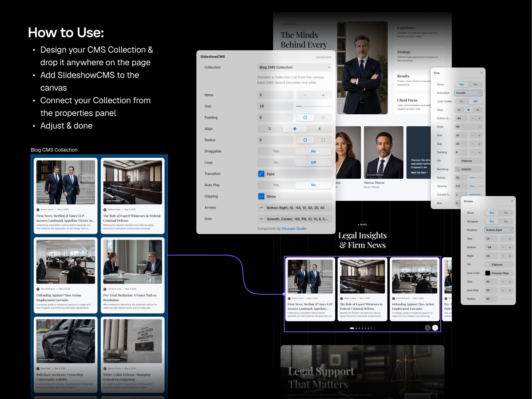Adjust the Gap slider in SlideshowCMS panel
The image size is (532, 399).
[314, 106]
